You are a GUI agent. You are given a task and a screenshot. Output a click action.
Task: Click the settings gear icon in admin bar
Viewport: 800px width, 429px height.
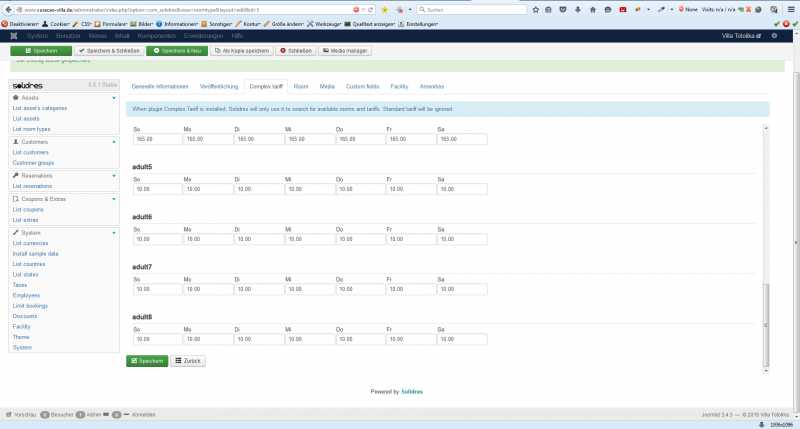pos(773,35)
